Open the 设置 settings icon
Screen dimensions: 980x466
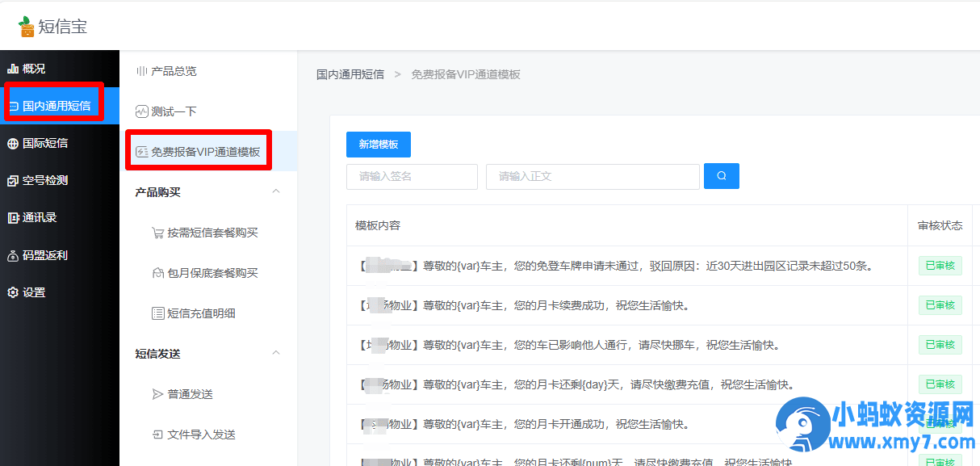[x=12, y=292]
